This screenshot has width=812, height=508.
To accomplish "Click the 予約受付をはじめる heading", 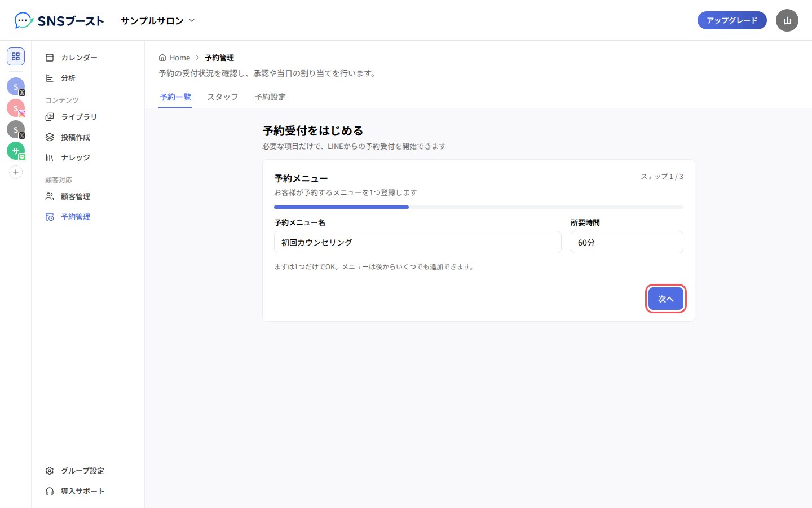I will (313, 131).
